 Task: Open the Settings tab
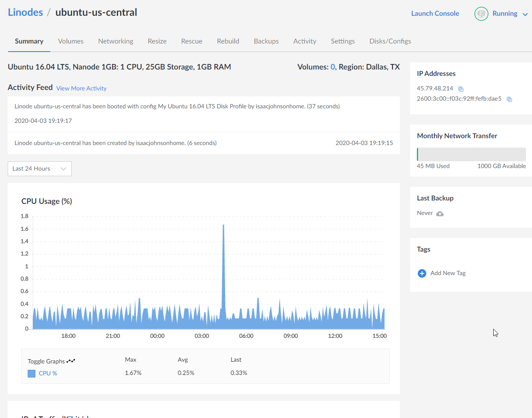click(x=343, y=41)
